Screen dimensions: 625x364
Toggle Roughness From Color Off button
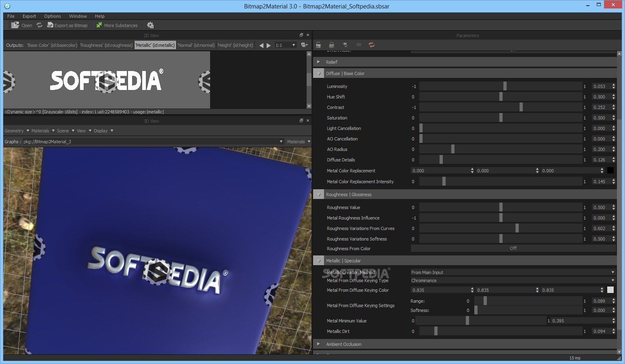click(513, 248)
